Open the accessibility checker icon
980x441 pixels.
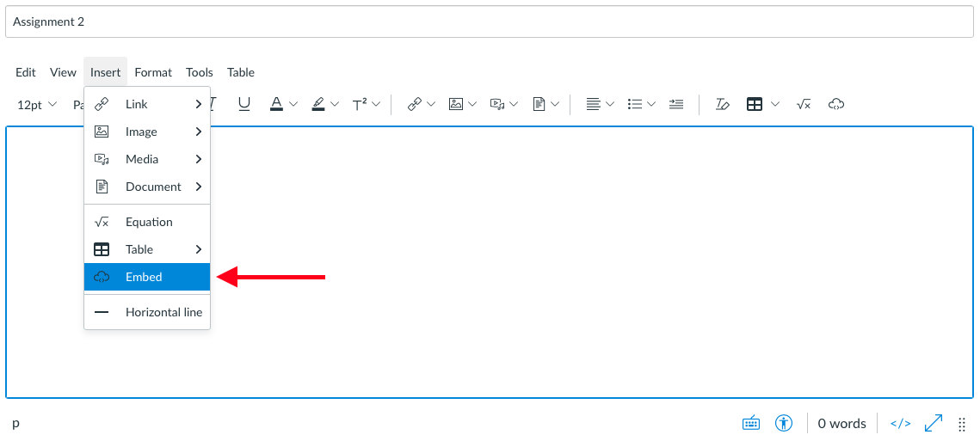pyautogui.click(x=783, y=423)
